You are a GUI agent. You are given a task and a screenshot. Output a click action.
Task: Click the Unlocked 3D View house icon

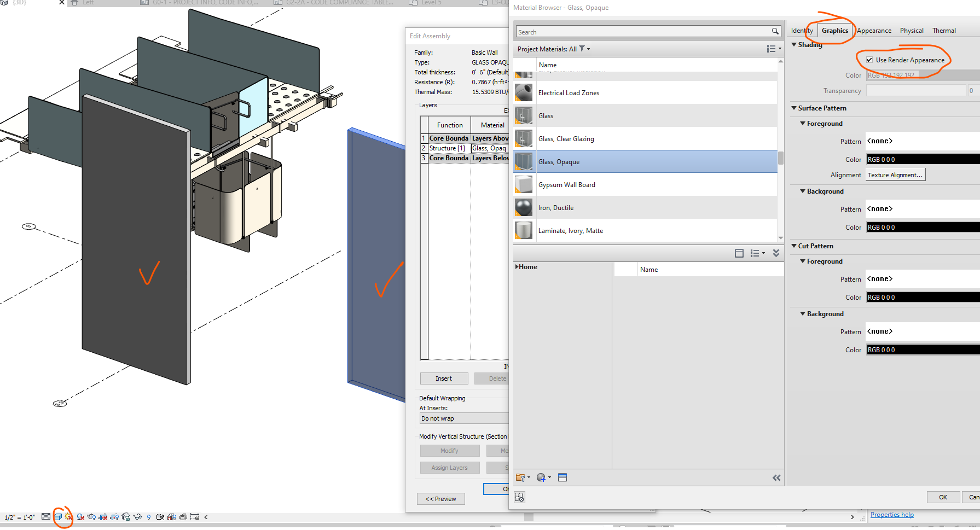(126, 517)
